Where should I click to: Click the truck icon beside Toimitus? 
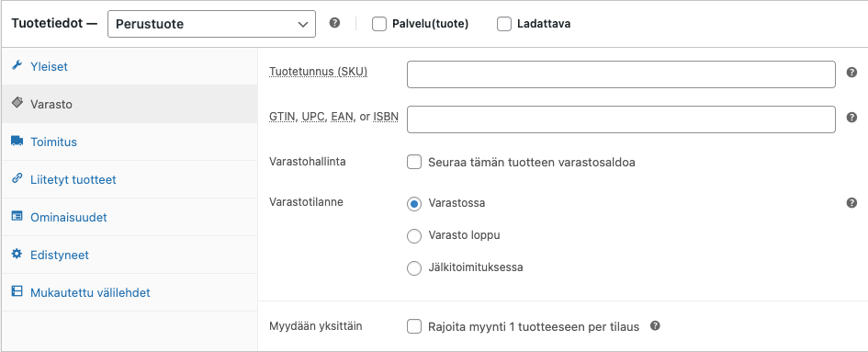pos(17,142)
